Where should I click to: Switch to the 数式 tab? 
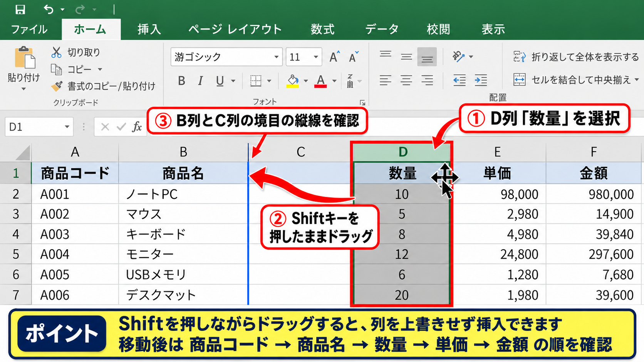tap(322, 29)
